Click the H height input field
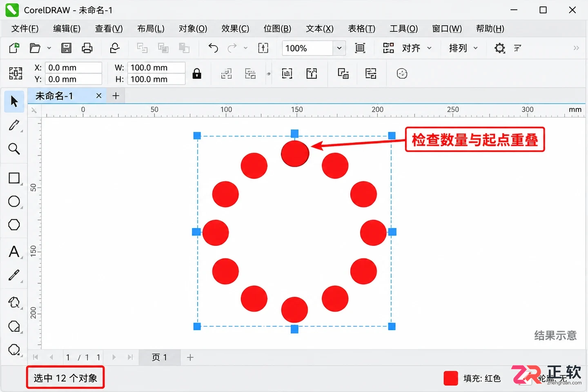The height and width of the screenshot is (392, 588). [x=156, y=79]
